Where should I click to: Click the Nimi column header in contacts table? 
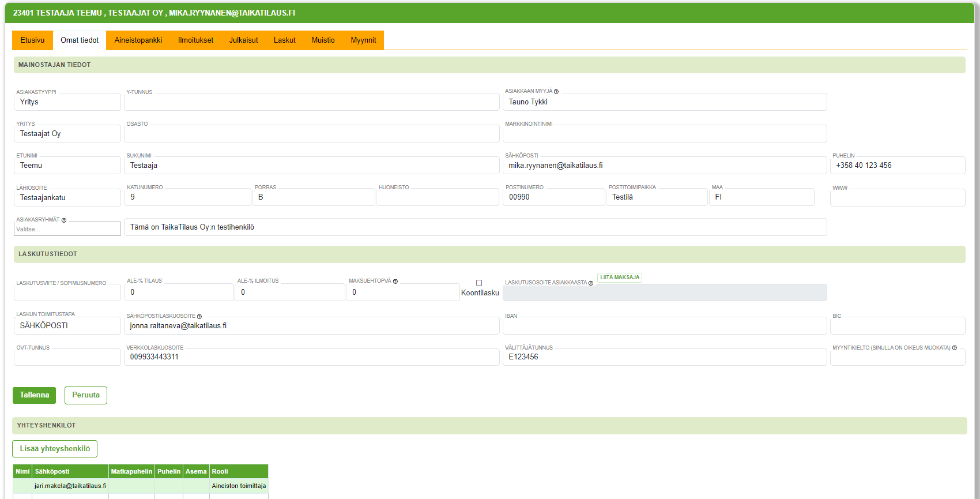pyautogui.click(x=22, y=471)
